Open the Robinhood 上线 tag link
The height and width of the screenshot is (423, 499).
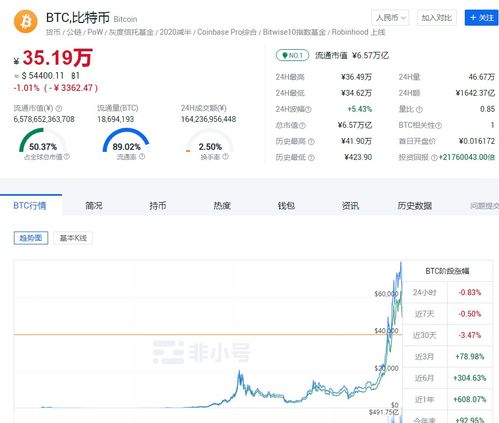359,32
